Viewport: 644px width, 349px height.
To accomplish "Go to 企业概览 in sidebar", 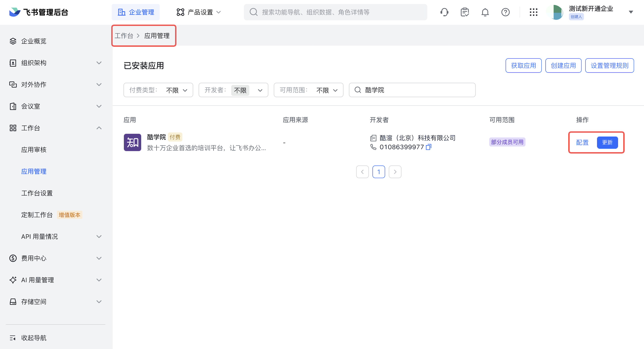I will click(34, 41).
